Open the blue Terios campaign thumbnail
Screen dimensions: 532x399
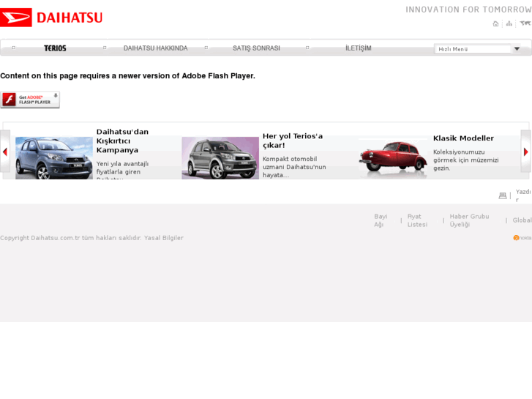[54, 158]
